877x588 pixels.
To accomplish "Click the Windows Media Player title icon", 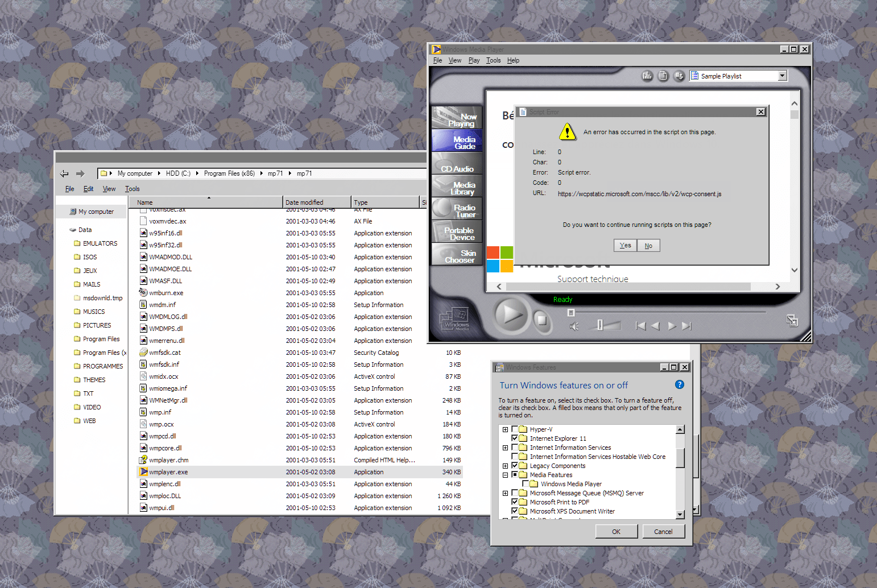I will [x=436, y=49].
